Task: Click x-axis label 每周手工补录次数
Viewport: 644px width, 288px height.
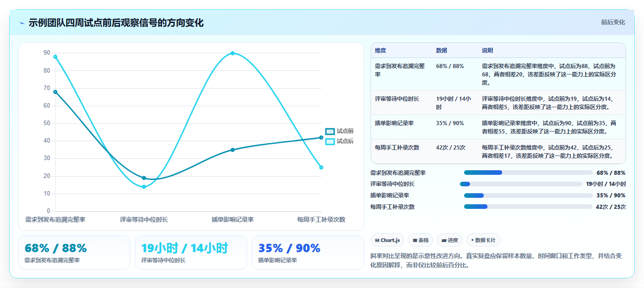Action: (x=321, y=220)
